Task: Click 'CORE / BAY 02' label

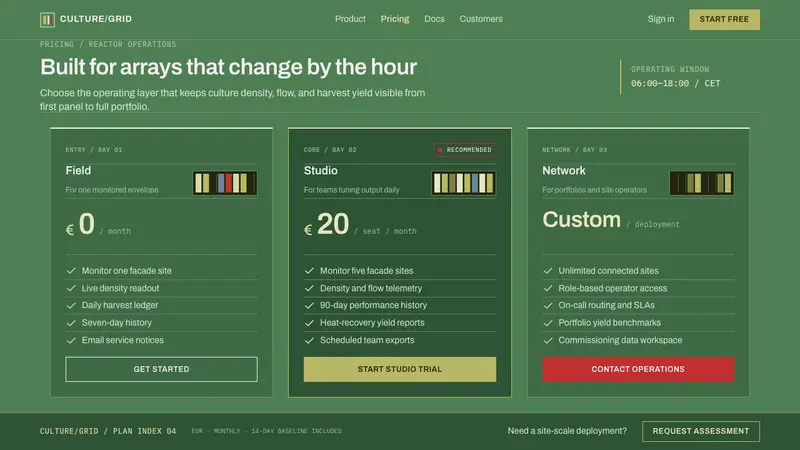Action: click(330, 150)
